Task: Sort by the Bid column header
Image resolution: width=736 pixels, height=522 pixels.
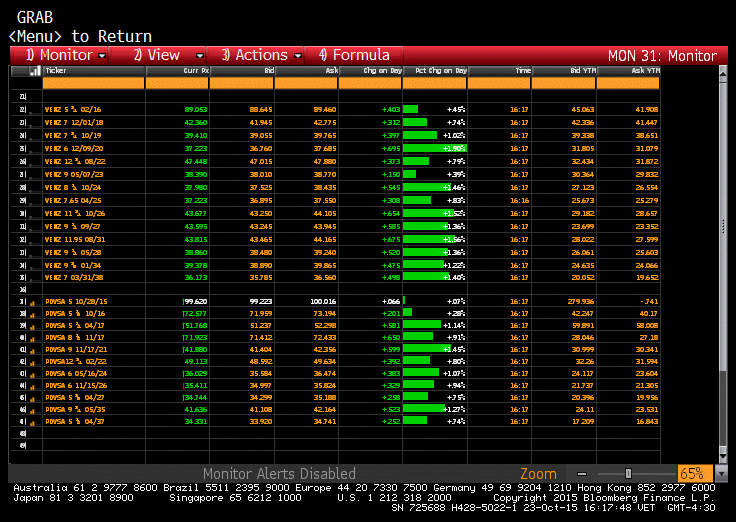Action: [242, 70]
